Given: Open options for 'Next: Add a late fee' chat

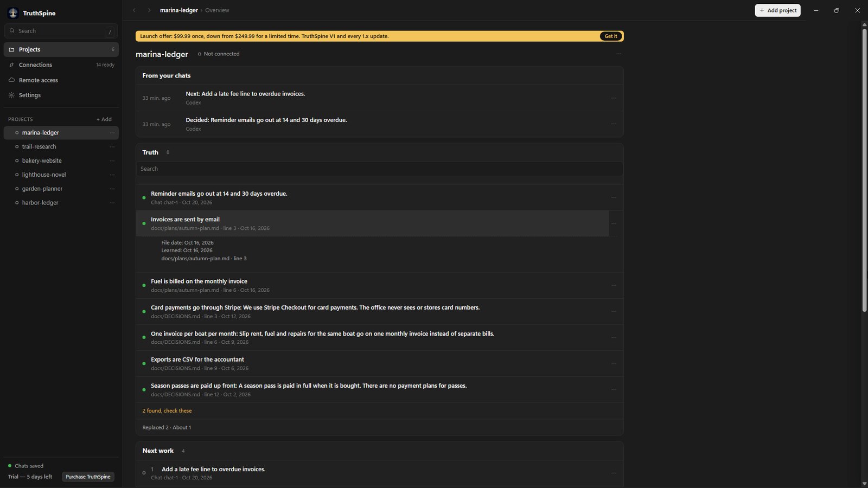Looking at the screenshot, I should click(x=614, y=98).
